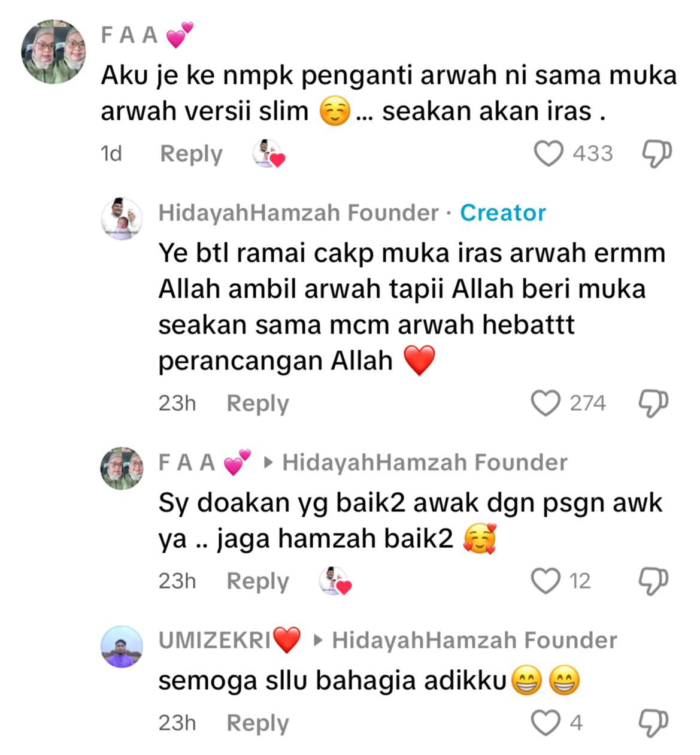
Task: Dislike the top comment about penganti arwah
Action: click(x=656, y=154)
